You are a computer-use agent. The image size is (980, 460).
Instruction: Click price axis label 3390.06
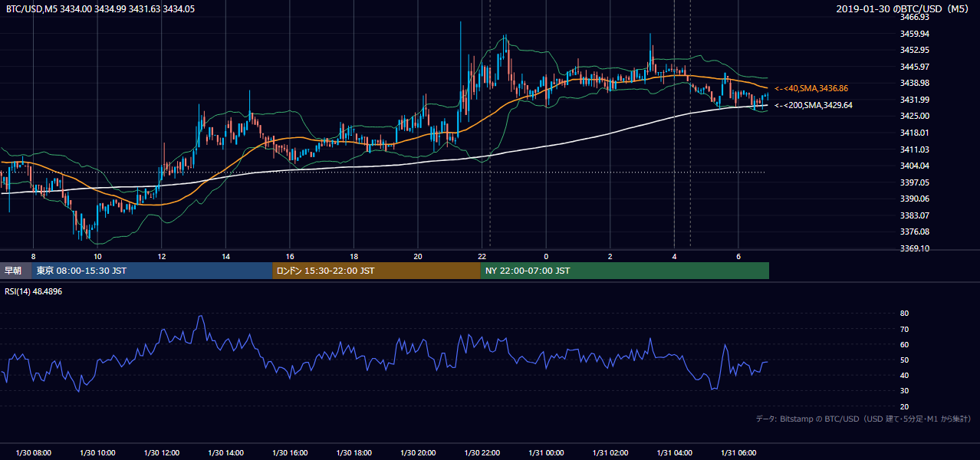[x=915, y=199]
